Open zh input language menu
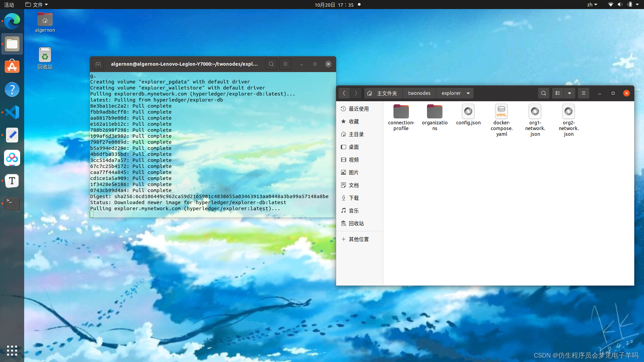 click(x=592, y=5)
